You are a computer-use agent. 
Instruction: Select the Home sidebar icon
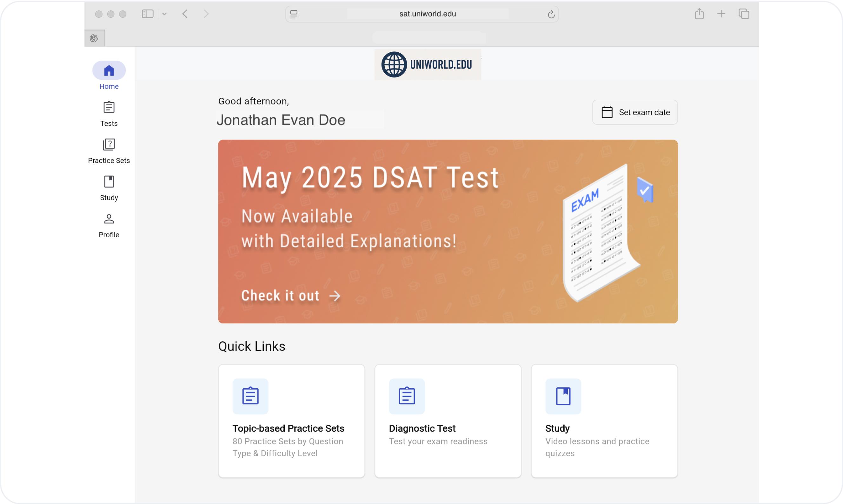109,71
